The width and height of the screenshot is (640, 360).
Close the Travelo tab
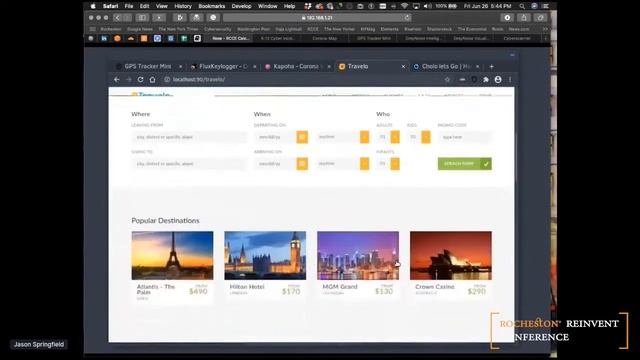[x=403, y=67]
